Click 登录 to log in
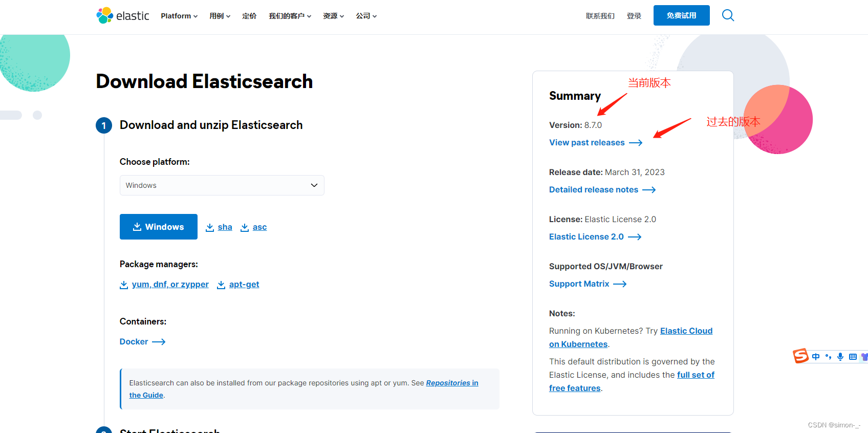The height and width of the screenshot is (433, 868). click(634, 16)
